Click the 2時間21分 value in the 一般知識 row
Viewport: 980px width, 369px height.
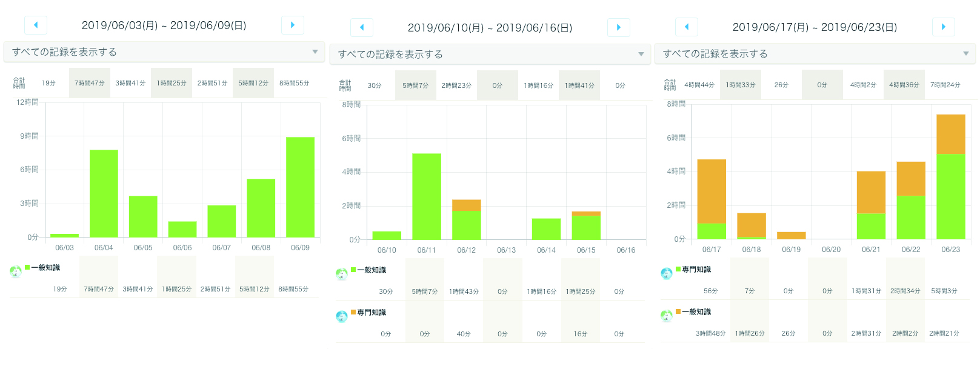944,333
